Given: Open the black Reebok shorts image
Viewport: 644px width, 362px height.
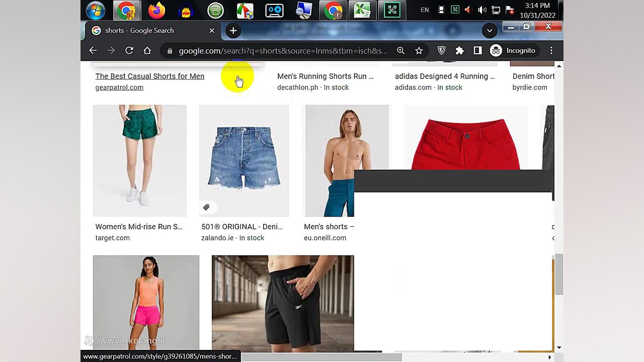Looking at the screenshot, I should 283,303.
